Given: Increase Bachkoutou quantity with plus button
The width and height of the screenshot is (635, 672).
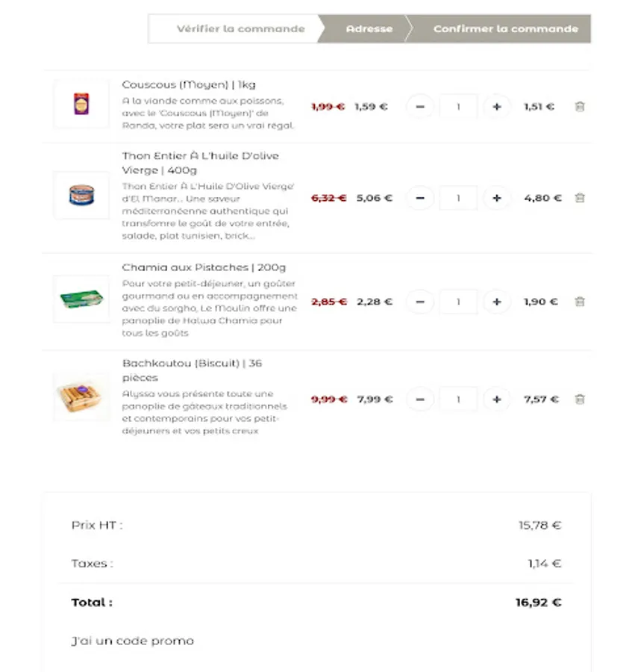Looking at the screenshot, I should 497,399.
